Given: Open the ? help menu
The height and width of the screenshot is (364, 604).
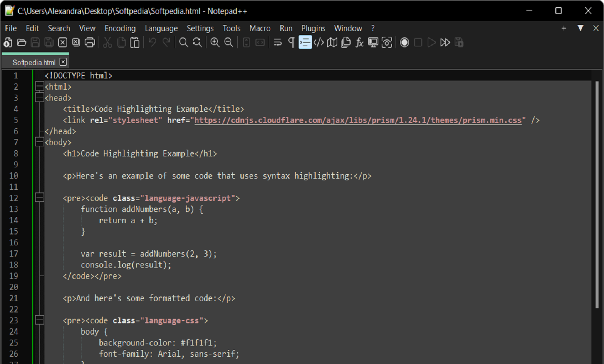Looking at the screenshot, I should click(373, 28).
